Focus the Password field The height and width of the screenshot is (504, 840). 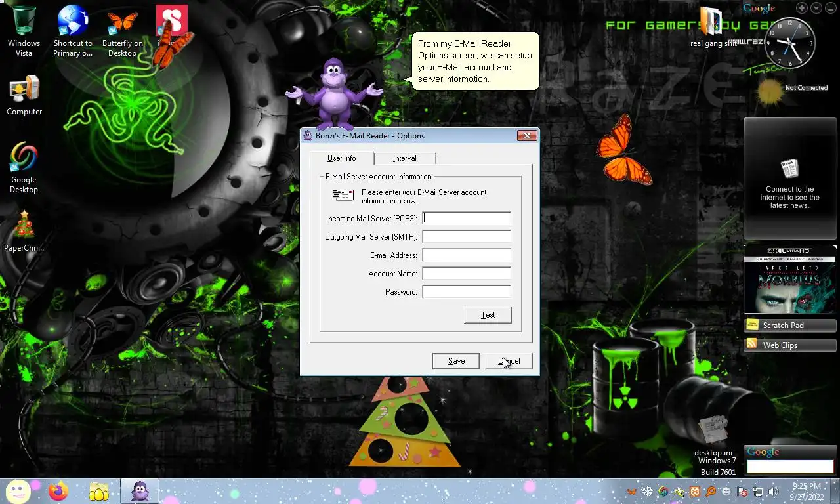pos(467,291)
